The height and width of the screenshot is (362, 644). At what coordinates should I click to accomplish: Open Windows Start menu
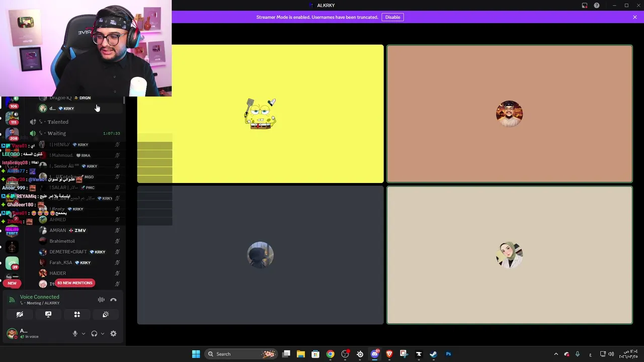pos(196,354)
